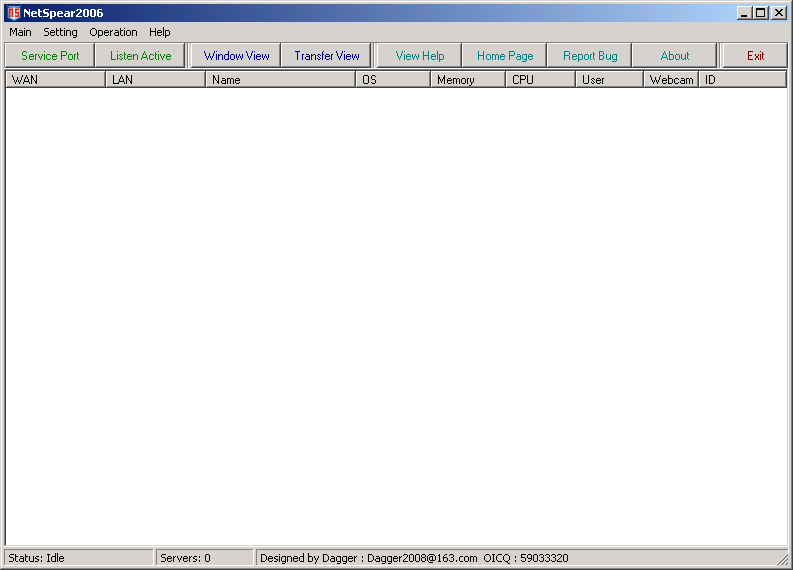Open the Main menu

click(20, 32)
